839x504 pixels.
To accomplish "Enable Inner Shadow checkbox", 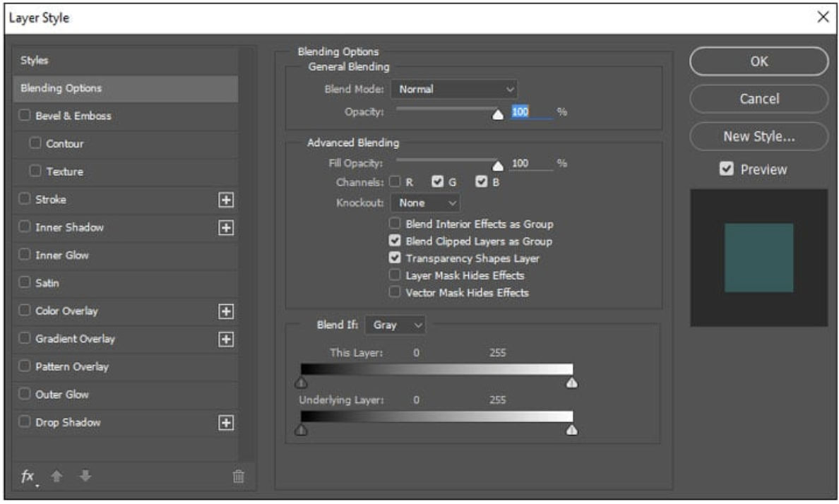I will click(25, 227).
